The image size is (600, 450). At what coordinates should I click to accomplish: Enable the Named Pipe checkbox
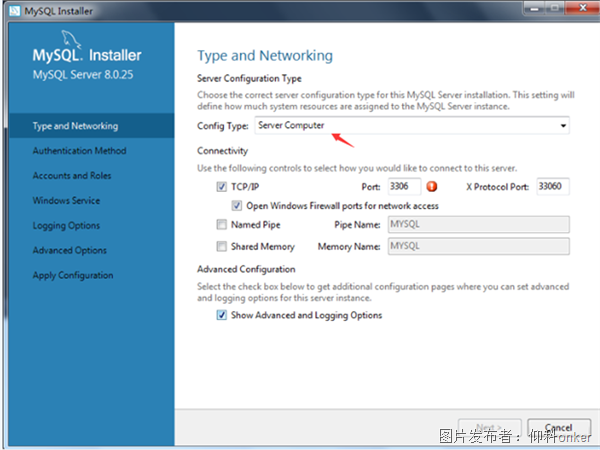(221, 226)
